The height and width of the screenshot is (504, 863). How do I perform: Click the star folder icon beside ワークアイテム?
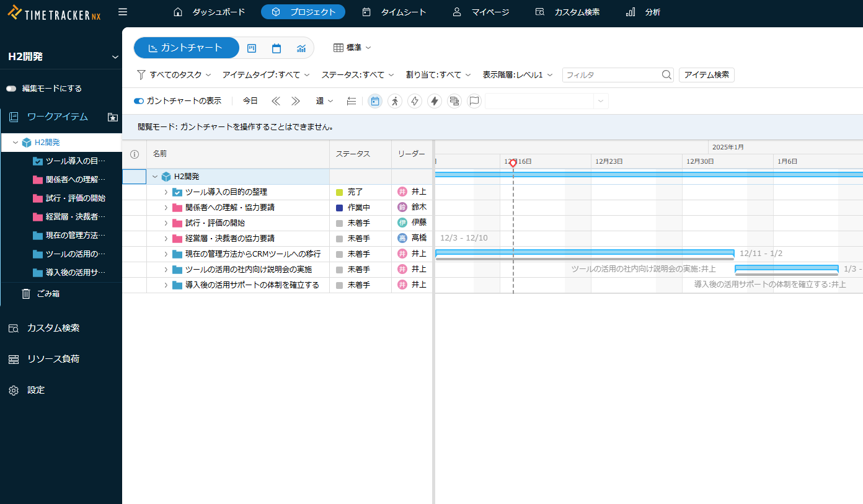tap(113, 117)
